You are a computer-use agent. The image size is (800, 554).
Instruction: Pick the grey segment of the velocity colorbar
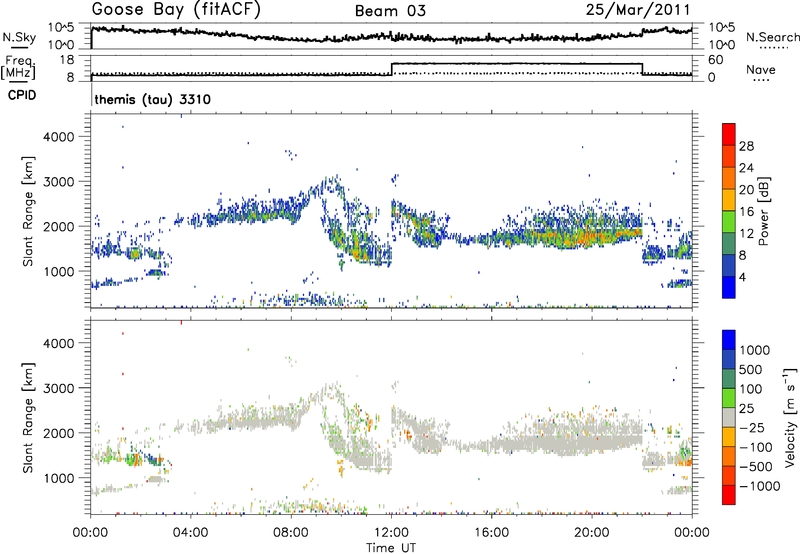point(729,418)
